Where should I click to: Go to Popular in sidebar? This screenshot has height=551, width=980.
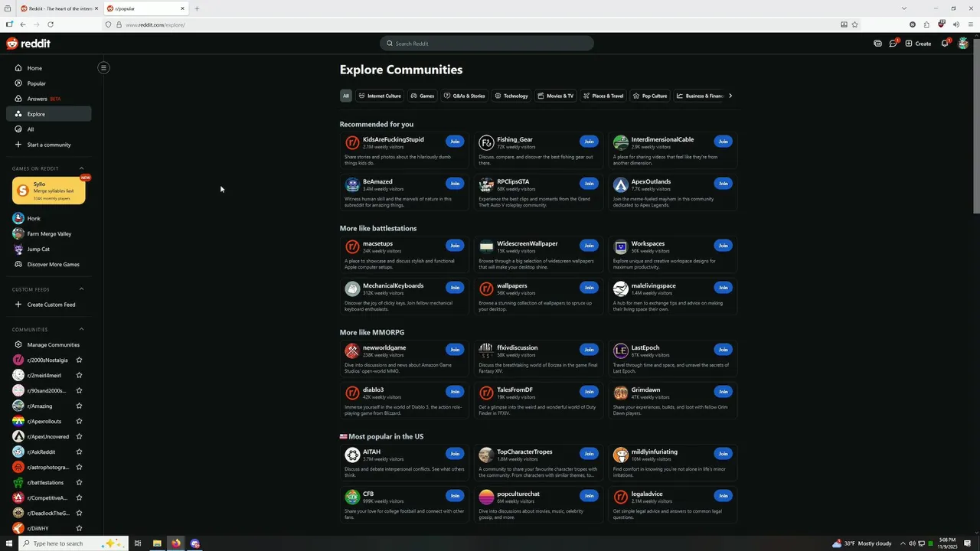coord(49,83)
